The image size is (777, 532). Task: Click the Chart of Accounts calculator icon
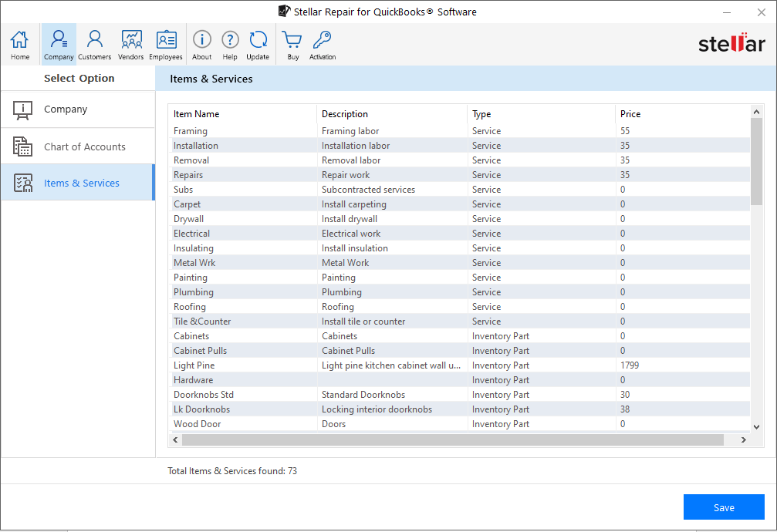click(x=23, y=146)
